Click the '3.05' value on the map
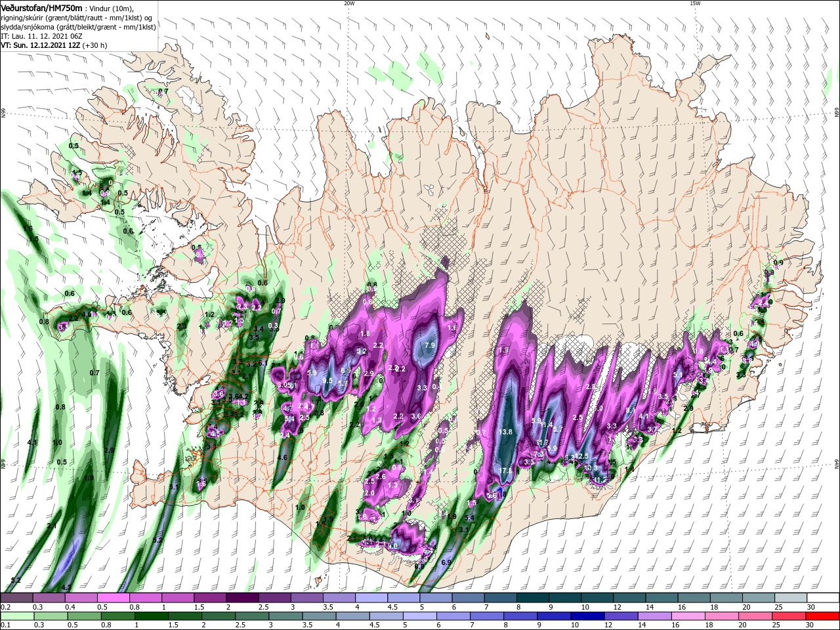840x630 pixels. [x=284, y=385]
